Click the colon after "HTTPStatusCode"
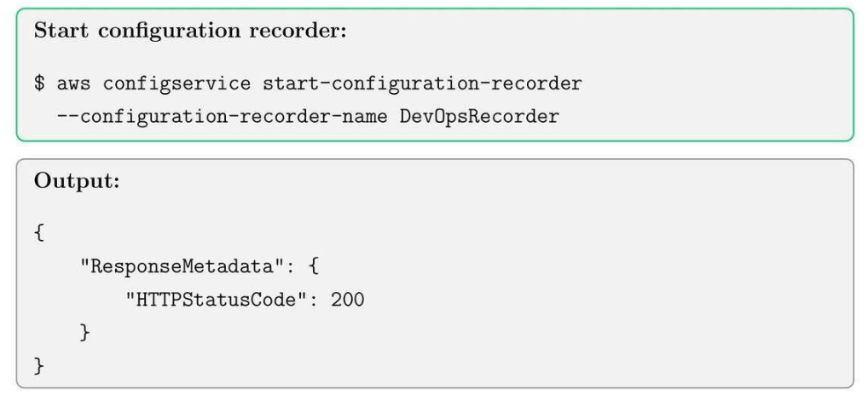The image size is (868, 408). (x=313, y=300)
